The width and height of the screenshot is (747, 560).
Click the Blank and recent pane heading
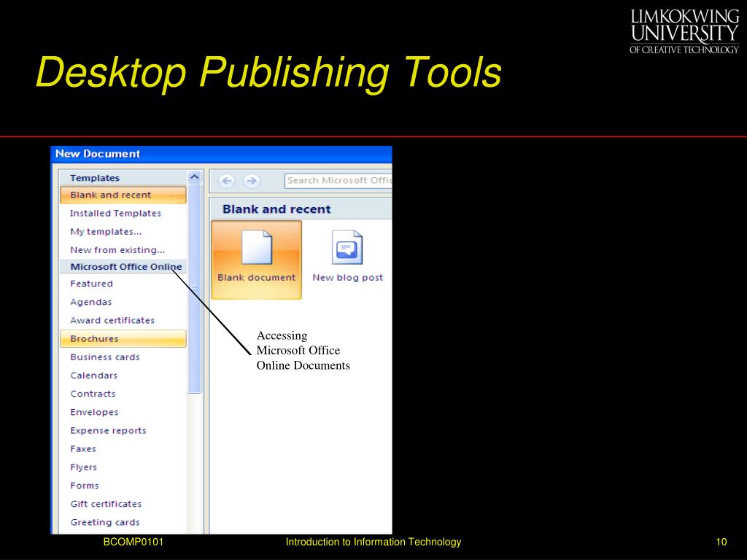[x=276, y=209]
